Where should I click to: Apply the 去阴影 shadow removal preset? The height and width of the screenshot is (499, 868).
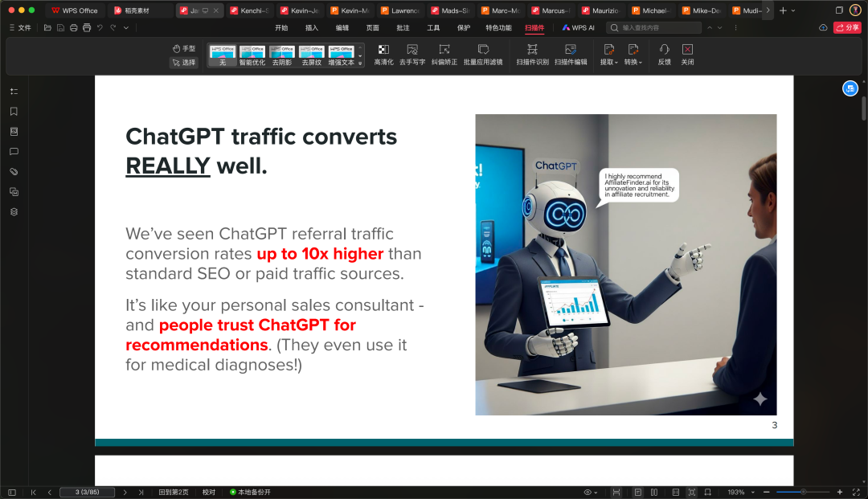click(x=282, y=56)
